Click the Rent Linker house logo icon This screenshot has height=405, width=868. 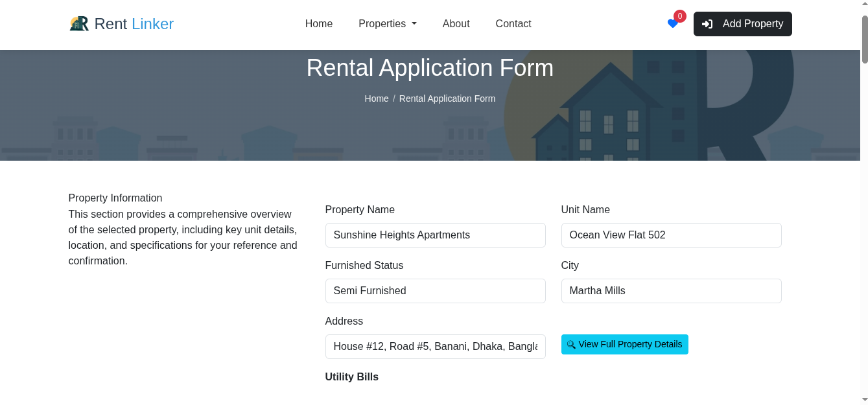coord(79,23)
